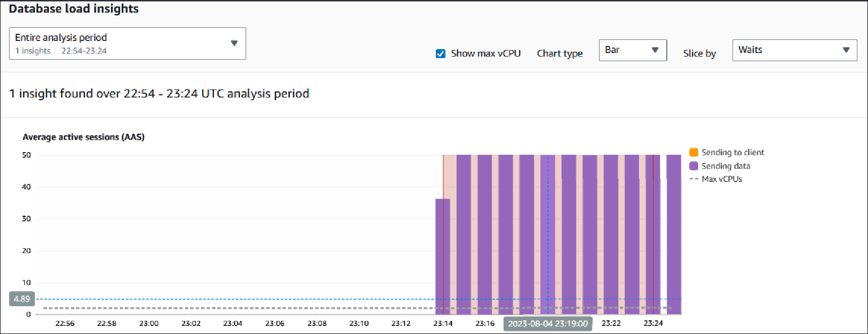
Task: Click the dashed Max vCPUs legend icon
Action: tap(694, 179)
